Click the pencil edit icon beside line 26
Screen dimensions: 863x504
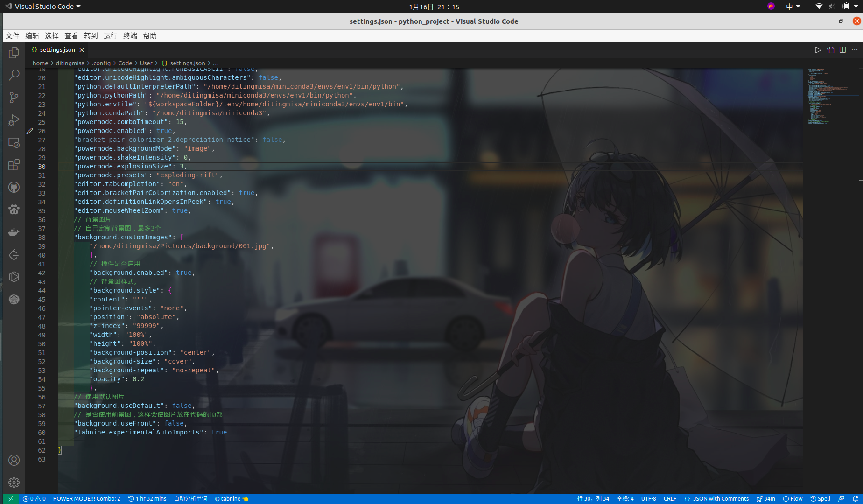click(30, 131)
